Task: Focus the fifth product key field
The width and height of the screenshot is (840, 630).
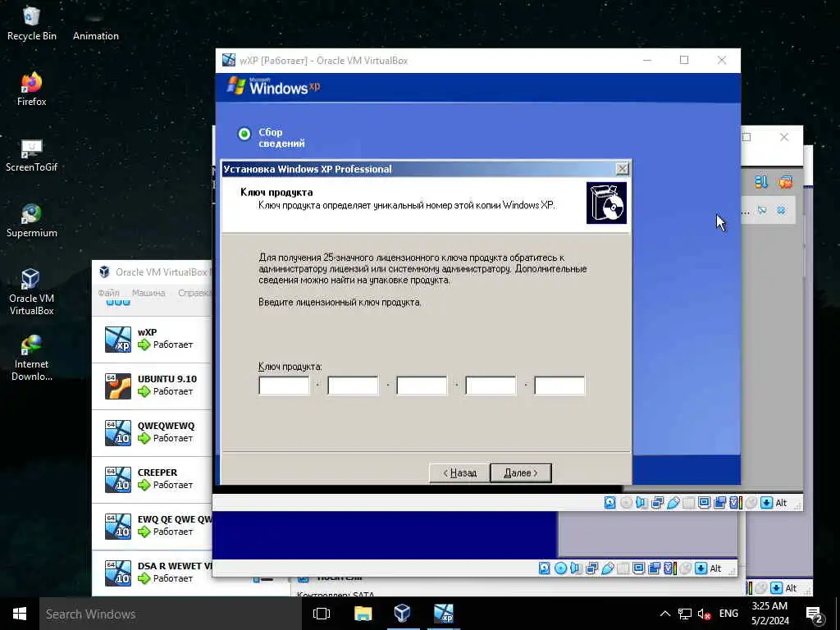Action: point(559,386)
